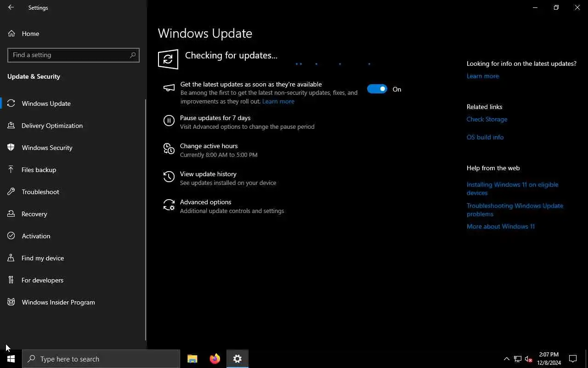
Task: Click the Recovery sidebar icon
Action: [11, 214]
